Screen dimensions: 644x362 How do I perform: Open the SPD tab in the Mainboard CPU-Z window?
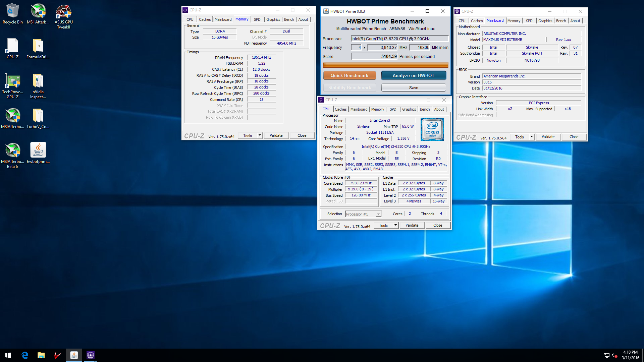(x=529, y=21)
